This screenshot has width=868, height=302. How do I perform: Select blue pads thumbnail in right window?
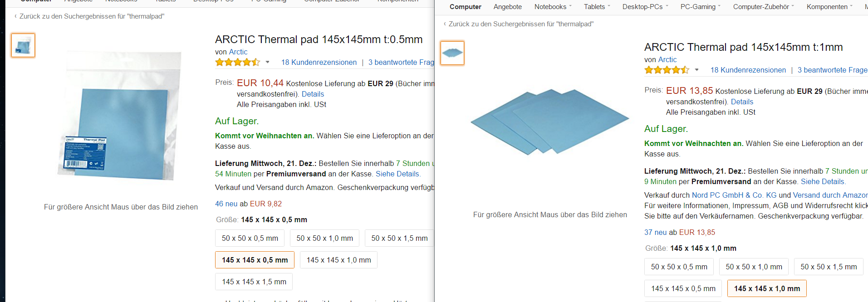point(452,53)
